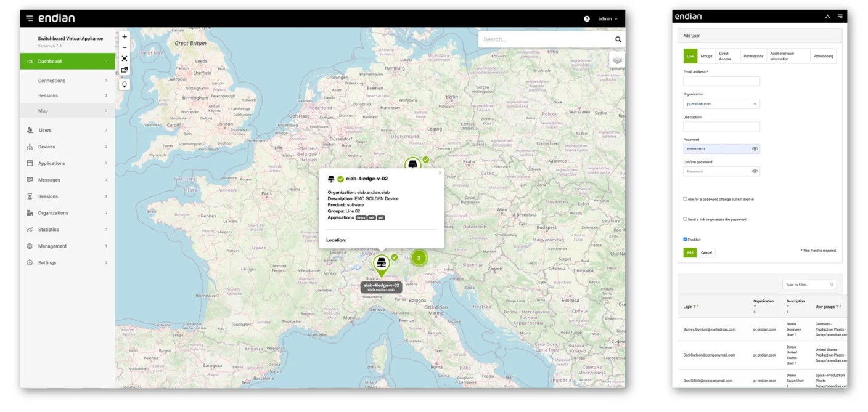The image size is (868, 412).
Task: Switch to the Groups tab
Action: click(x=706, y=55)
